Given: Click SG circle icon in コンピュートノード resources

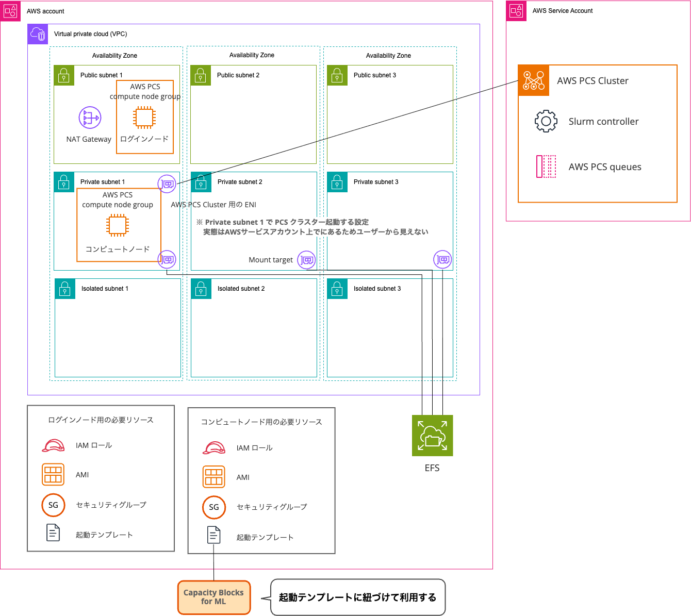Looking at the screenshot, I should pyautogui.click(x=214, y=507).
